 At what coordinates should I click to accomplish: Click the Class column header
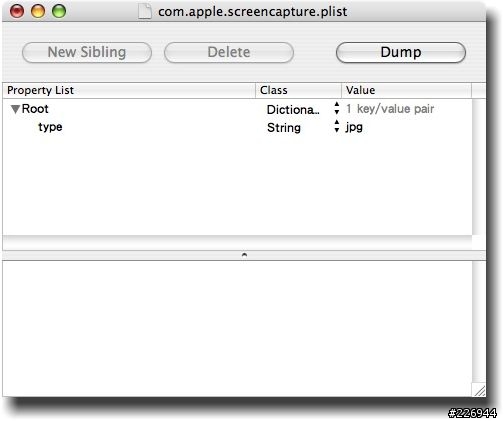(x=298, y=90)
